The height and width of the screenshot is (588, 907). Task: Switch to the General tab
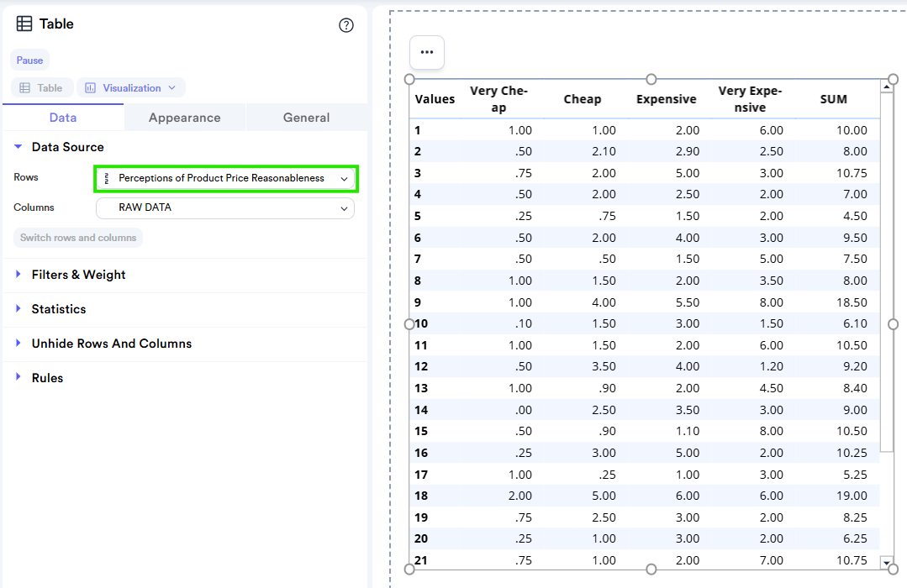coord(306,118)
